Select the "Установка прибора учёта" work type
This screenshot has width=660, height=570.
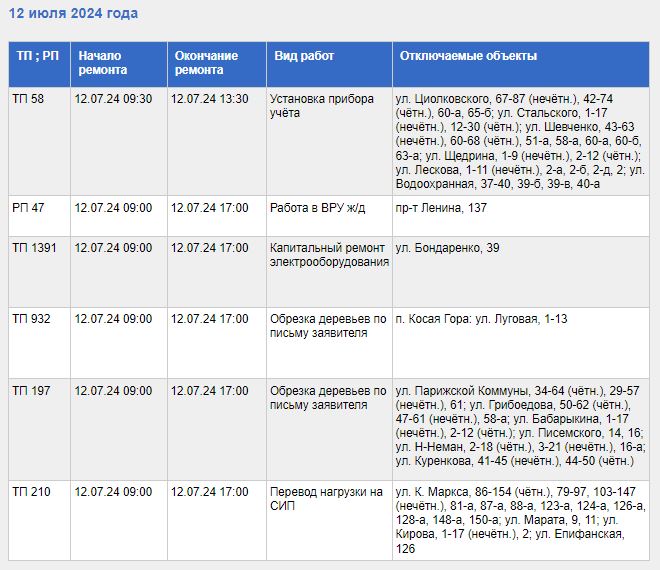click(322, 106)
